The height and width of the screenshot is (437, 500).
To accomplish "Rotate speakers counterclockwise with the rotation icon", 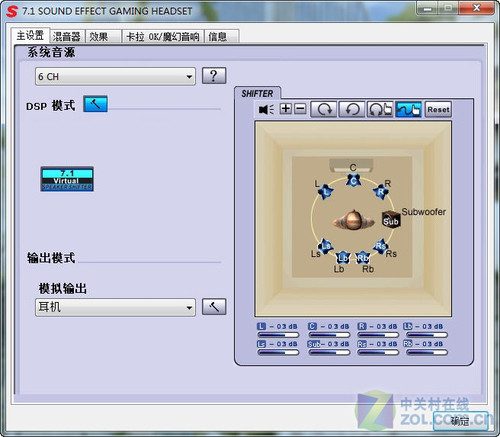I will (x=352, y=109).
